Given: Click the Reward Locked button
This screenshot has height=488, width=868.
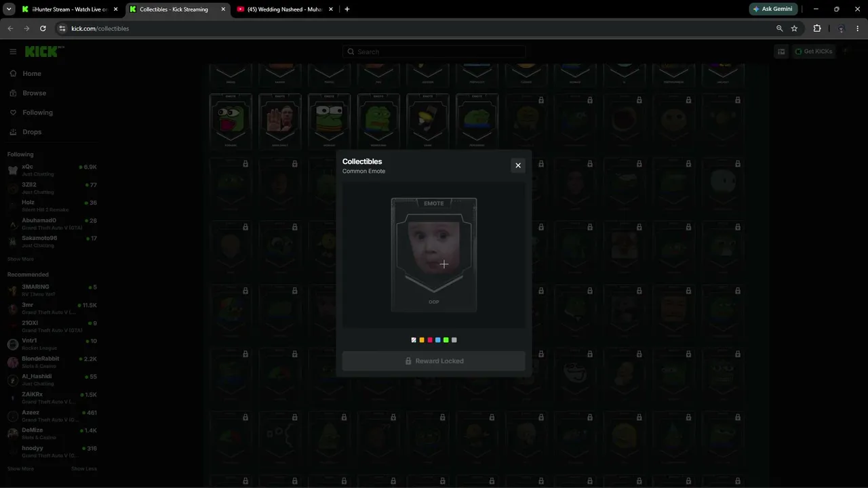Looking at the screenshot, I should 434,361.
